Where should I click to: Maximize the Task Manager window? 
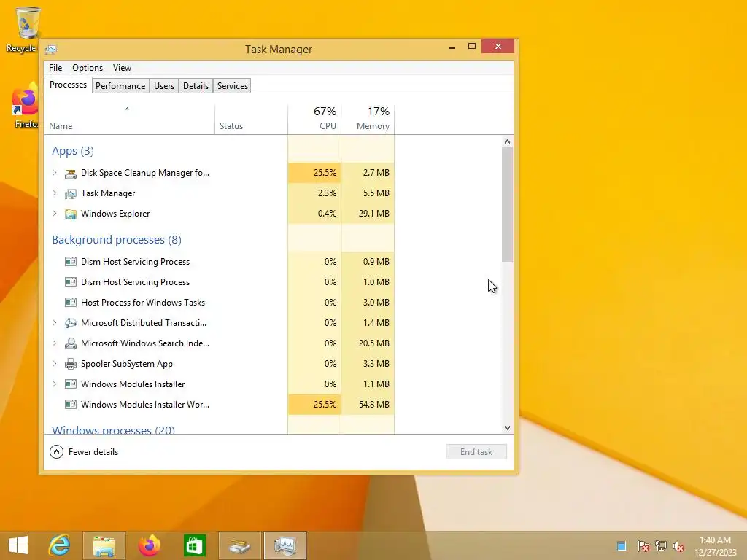(472, 47)
